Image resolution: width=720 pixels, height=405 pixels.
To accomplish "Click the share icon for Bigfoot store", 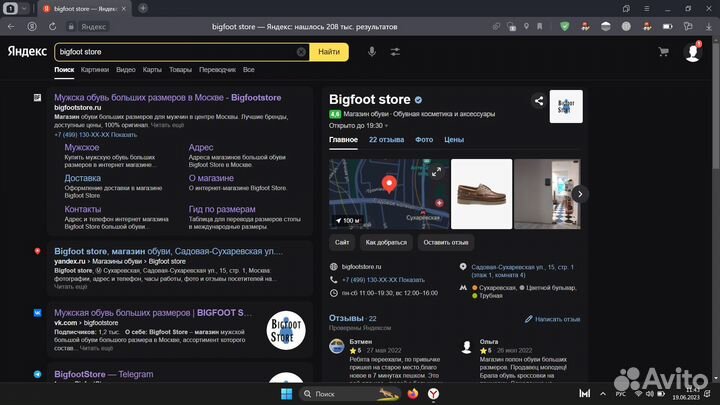I will click(539, 100).
